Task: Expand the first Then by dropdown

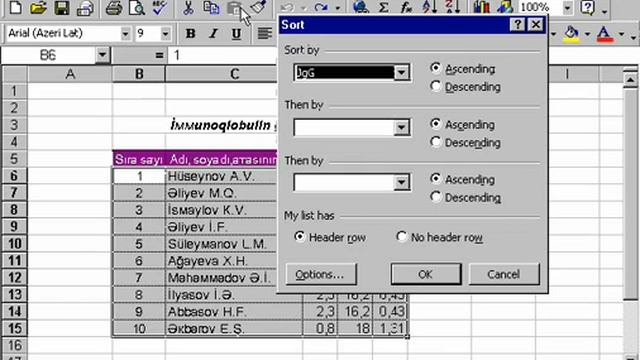Action: (402, 127)
